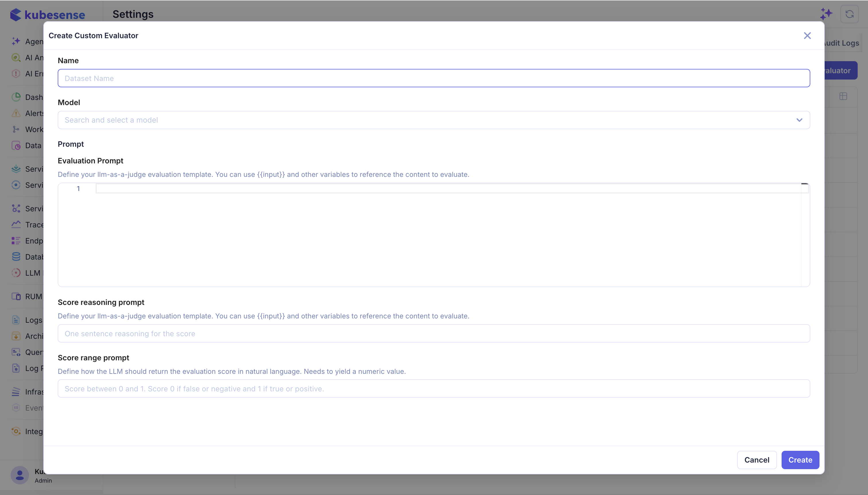This screenshot has width=868, height=495.
Task: Click the Create button
Action: click(800, 460)
